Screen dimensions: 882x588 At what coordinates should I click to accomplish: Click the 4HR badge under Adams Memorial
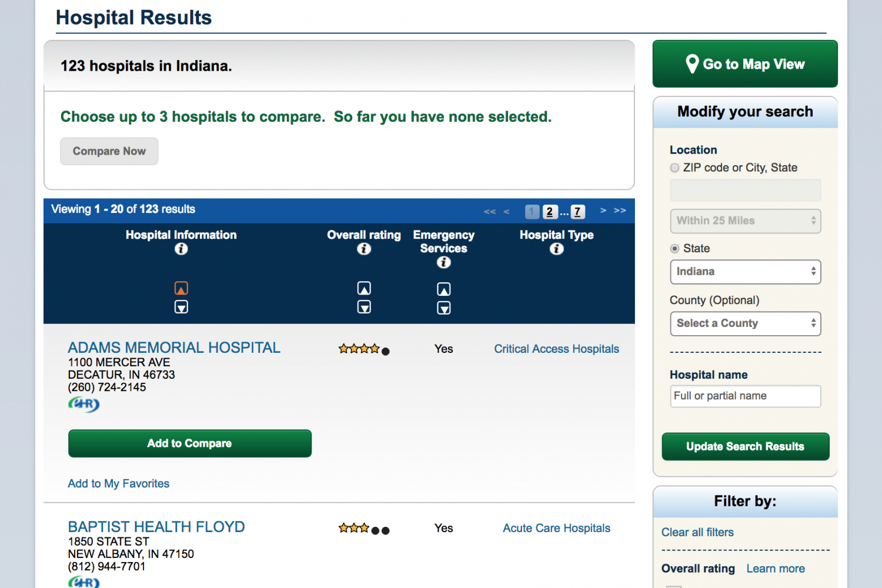[83, 404]
